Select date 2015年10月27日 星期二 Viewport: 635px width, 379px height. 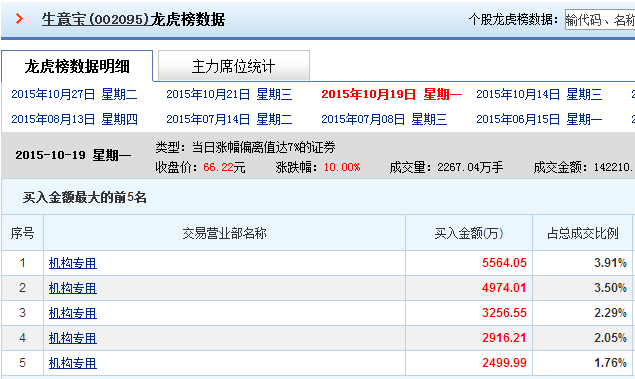click(x=74, y=94)
